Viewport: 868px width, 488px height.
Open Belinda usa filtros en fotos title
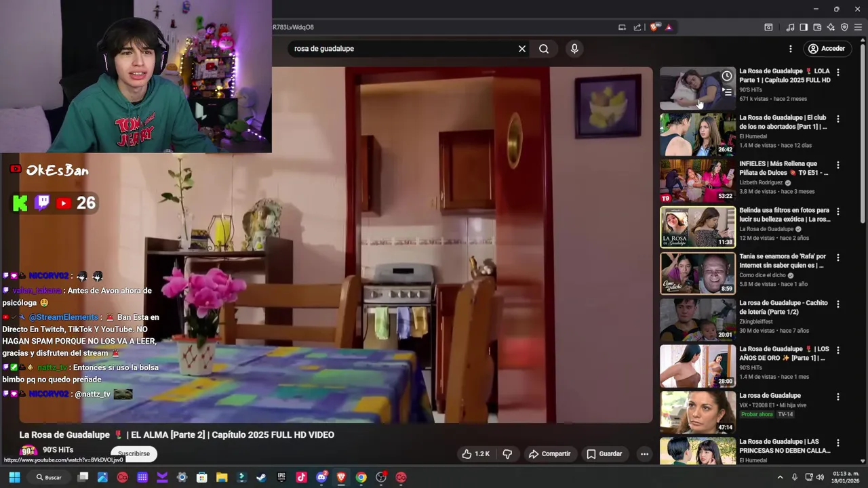point(785,215)
